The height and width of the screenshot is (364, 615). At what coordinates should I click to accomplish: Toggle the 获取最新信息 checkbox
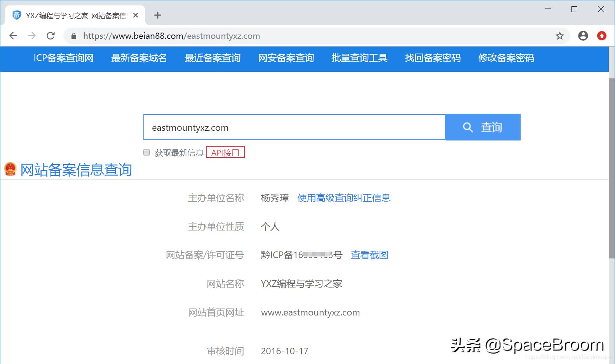tap(146, 152)
